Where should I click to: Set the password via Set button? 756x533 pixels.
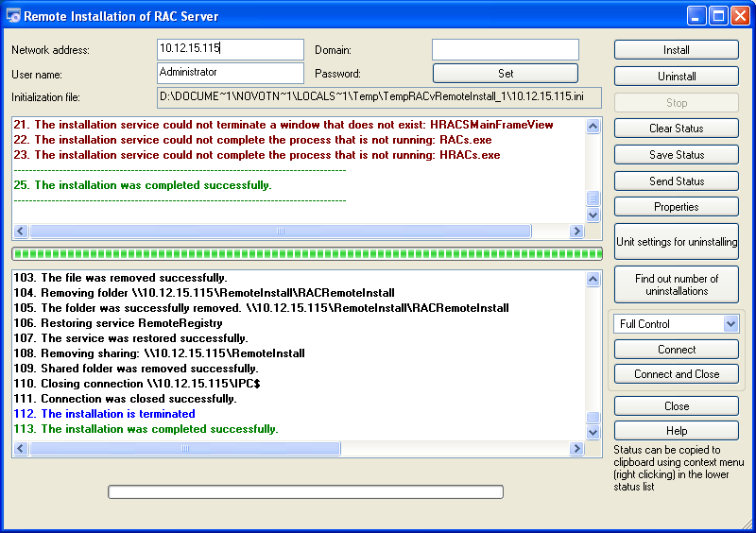tap(506, 74)
